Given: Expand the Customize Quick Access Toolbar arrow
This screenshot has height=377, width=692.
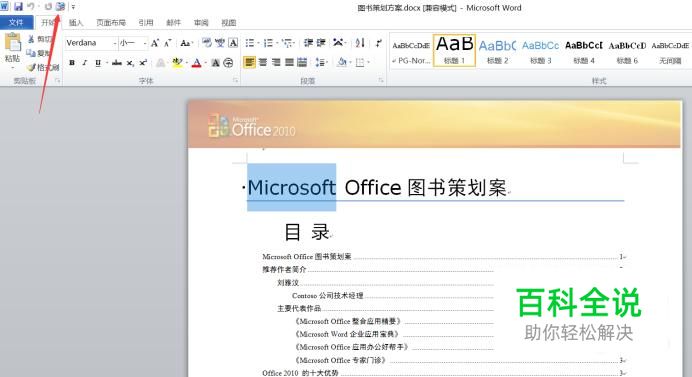Looking at the screenshot, I should click(73, 7).
